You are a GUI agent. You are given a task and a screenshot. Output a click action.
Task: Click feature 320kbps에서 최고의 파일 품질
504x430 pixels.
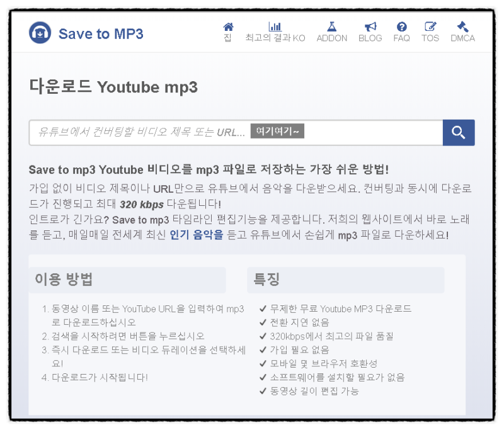click(326, 336)
